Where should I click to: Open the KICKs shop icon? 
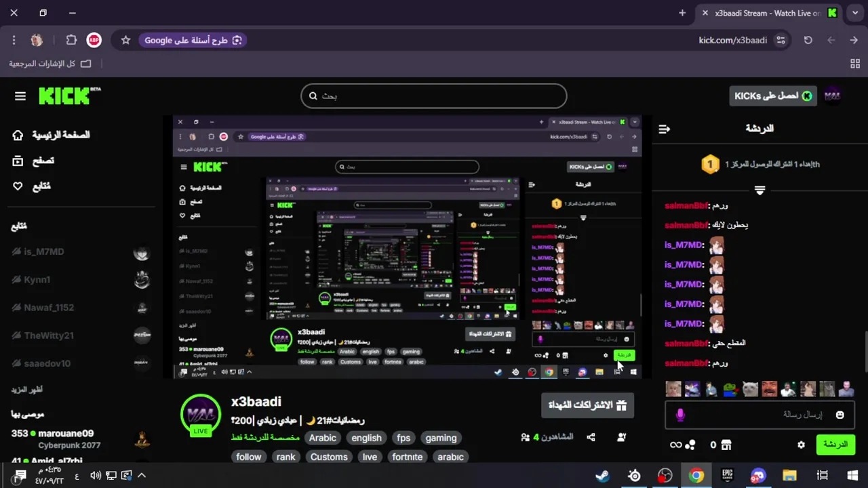tap(726, 445)
